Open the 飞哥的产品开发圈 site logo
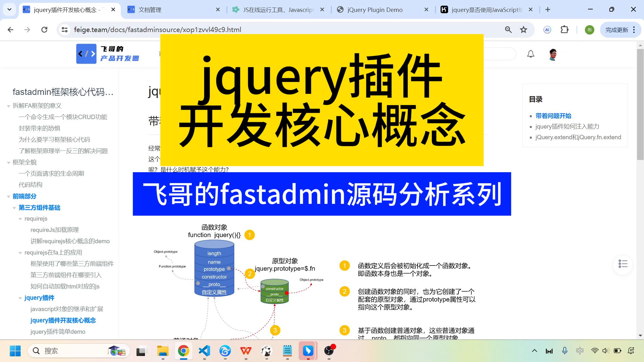The height and width of the screenshot is (362, 644). [108, 54]
